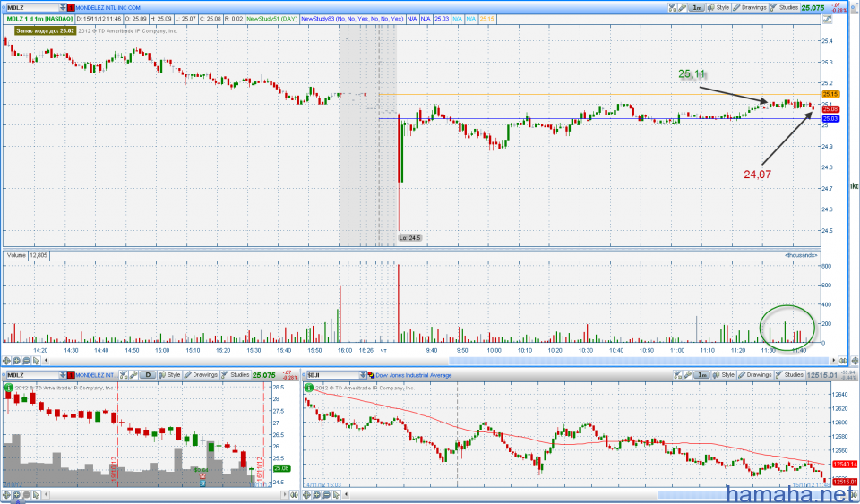The image size is (860, 504).
Task: Click zoom in icon under the main chart
Action: 16,361
